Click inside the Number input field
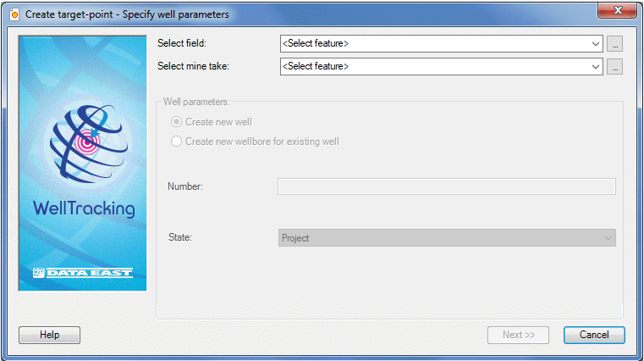The height and width of the screenshot is (361, 644). click(447, 186)
